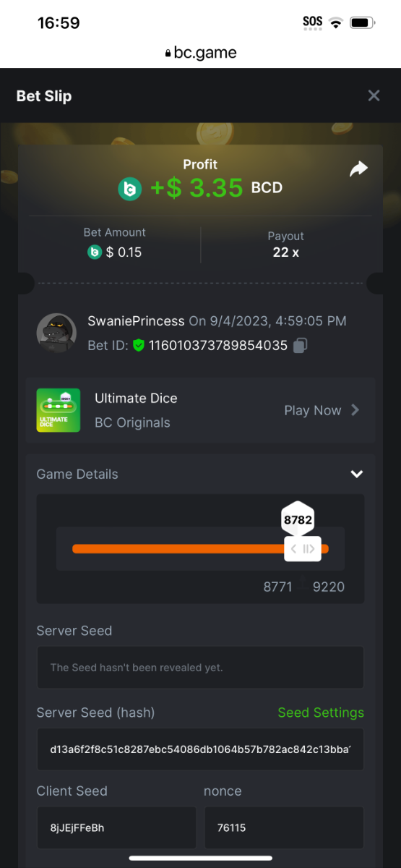Click the BCD coin icon beside profit
The image size is (401, 868).
[x=130, y=190]
